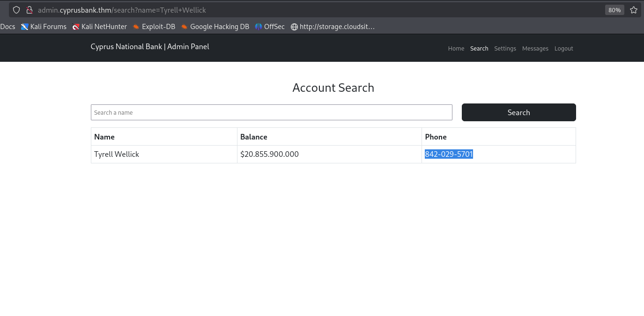Click the globe icon of storage bookmark

(x=294, y=27)
